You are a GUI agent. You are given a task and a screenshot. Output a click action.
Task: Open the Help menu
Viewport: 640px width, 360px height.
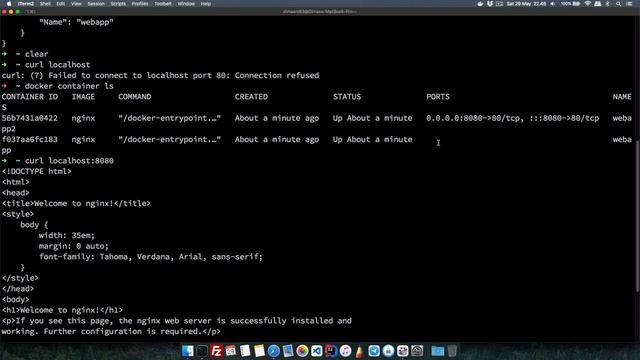tap(206, 4)
